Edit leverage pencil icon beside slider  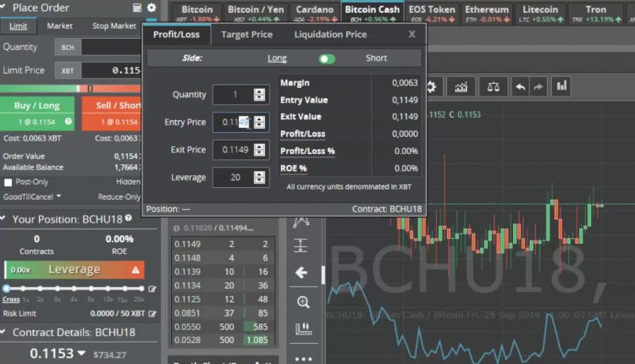[152, 289]
